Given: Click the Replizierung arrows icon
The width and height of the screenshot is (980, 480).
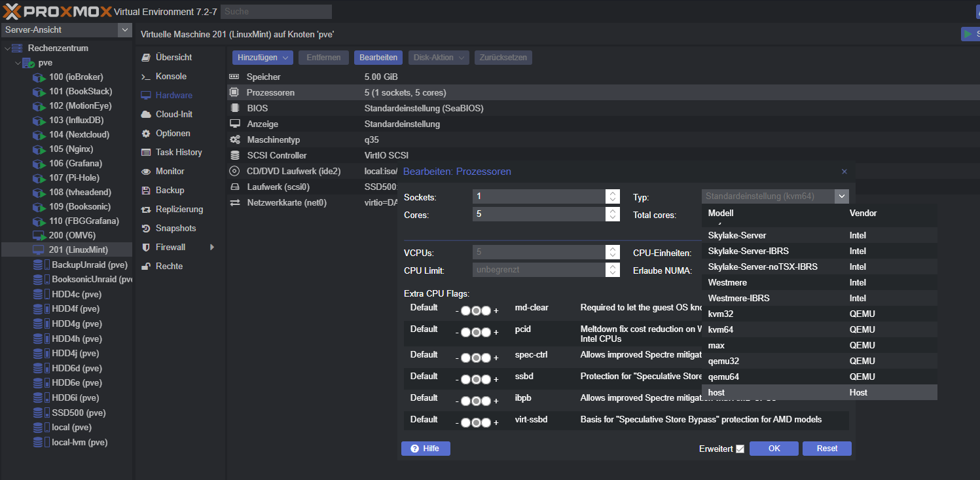Looking at the screenshot, I should pos(145,210).
